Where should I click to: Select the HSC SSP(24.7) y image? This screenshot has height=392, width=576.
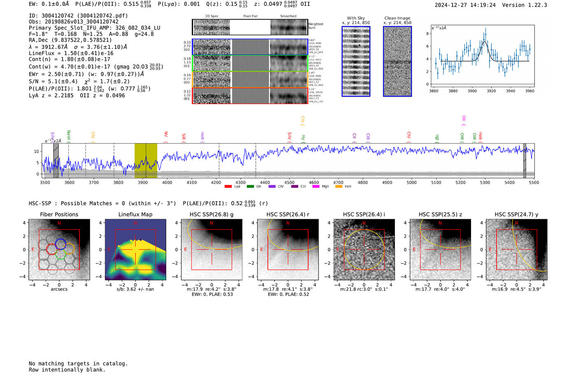pos(517,249)
